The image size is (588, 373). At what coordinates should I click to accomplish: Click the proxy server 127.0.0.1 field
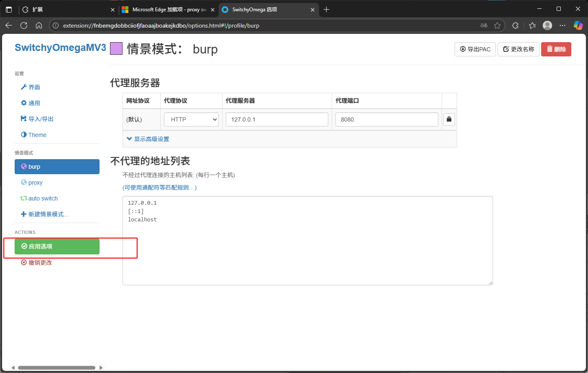click(277, 119)
